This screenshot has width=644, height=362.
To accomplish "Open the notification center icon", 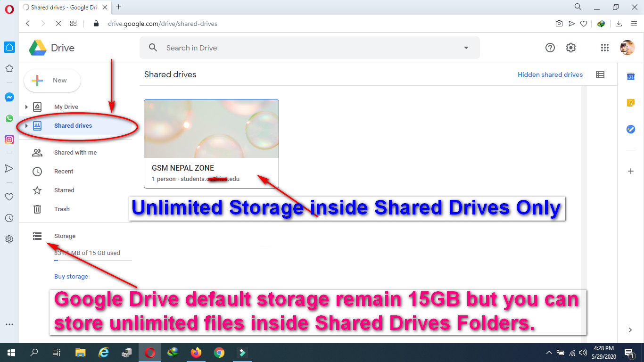I will (629, 352).
